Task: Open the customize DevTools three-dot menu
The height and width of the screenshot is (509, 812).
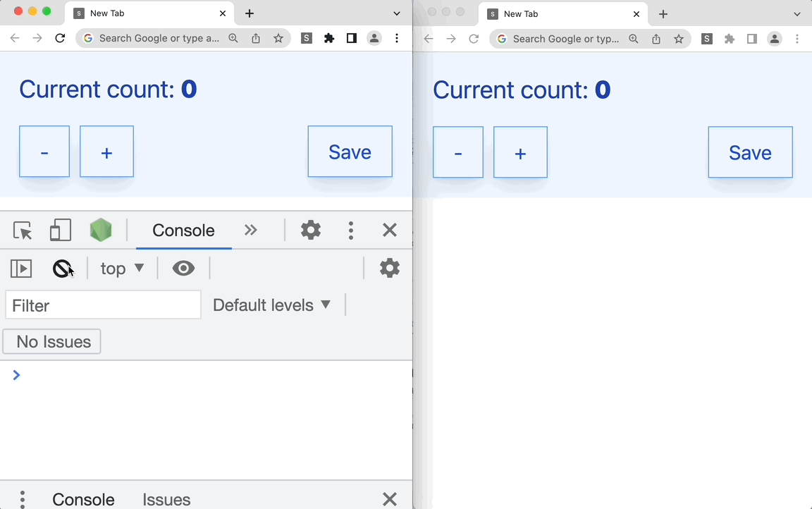Action: pos(350,230)
